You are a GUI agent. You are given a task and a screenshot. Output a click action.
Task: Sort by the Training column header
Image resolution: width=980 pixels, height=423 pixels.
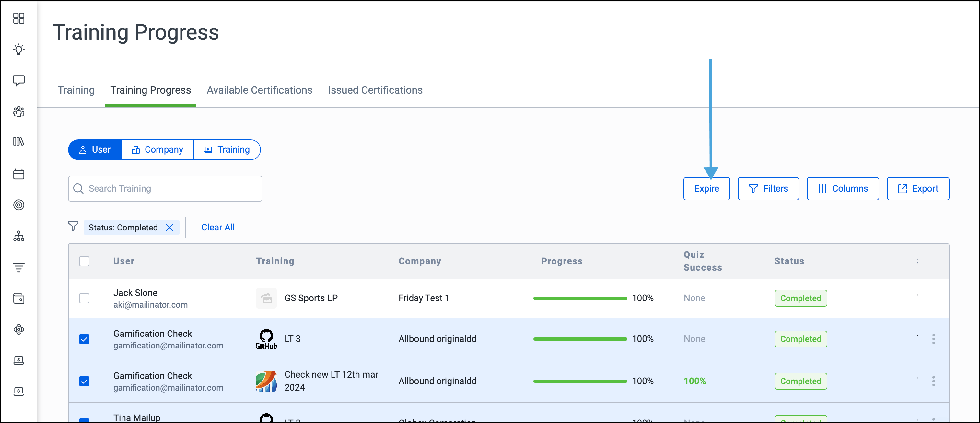coord(275,261)
